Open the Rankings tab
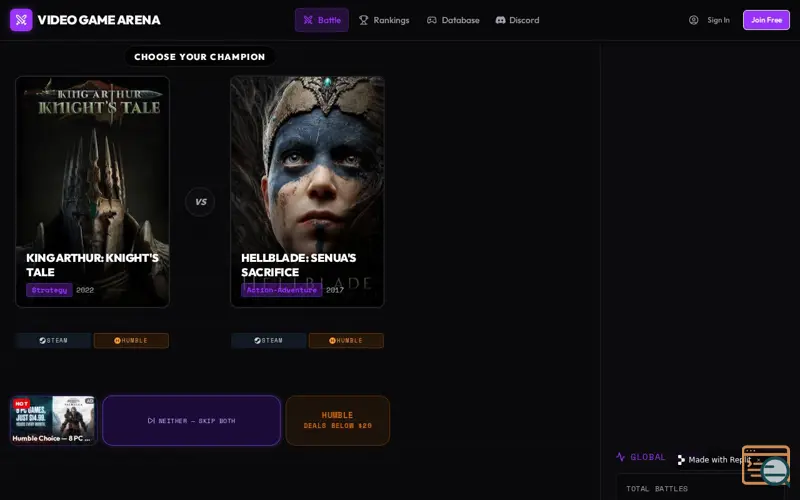 tap(384, 20)
